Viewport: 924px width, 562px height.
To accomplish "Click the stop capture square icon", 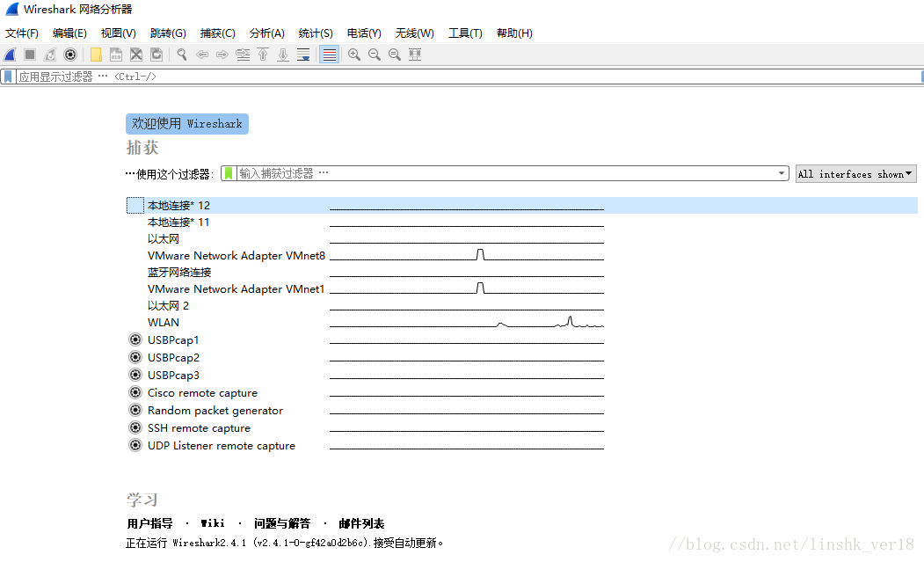I will pos(30,55).
